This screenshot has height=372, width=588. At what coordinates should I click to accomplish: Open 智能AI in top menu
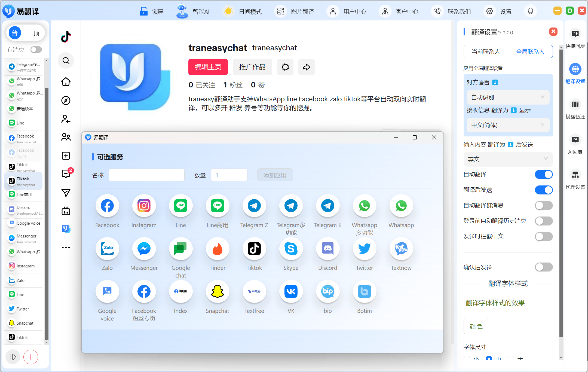pos(193,11)
